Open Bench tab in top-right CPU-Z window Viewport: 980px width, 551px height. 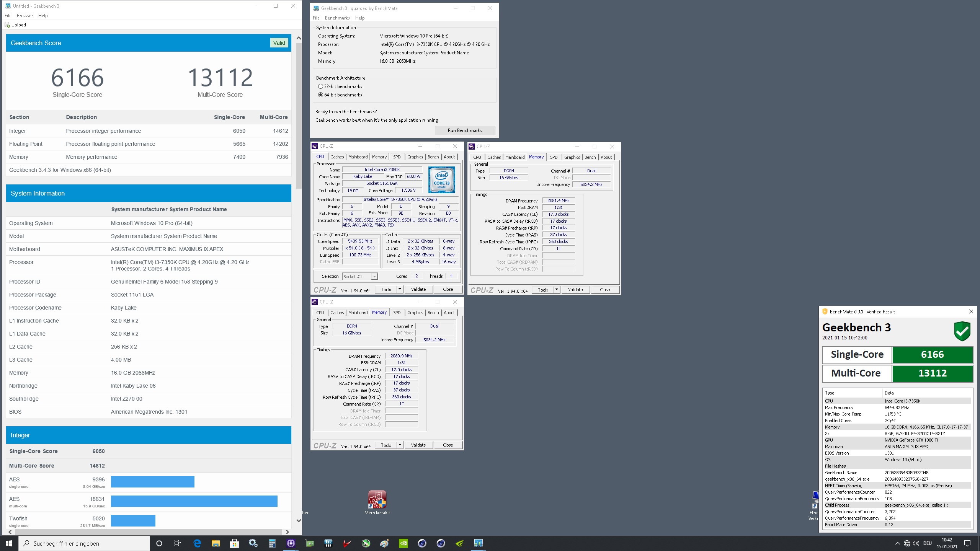590,157
